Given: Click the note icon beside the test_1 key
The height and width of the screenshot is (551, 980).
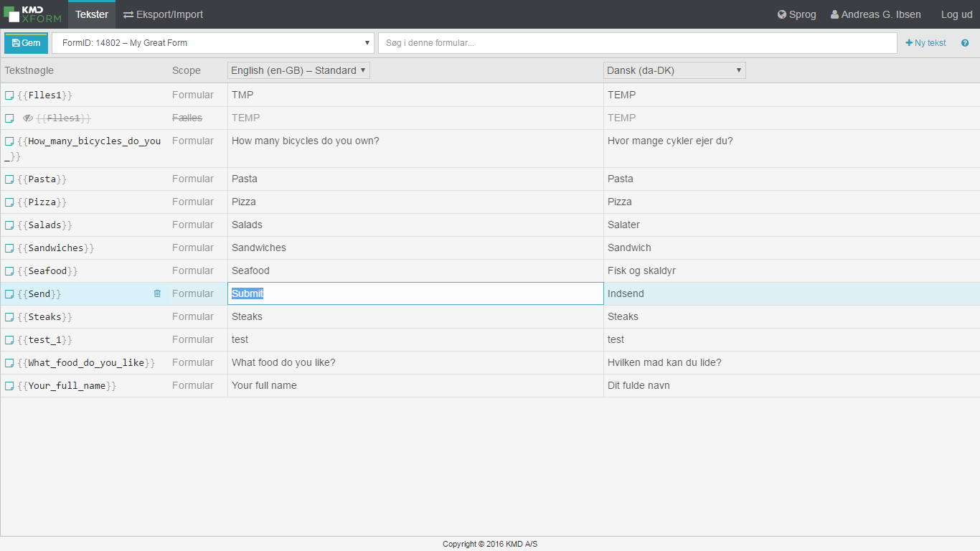Looking at the screenshot, I should pos(9,340).
